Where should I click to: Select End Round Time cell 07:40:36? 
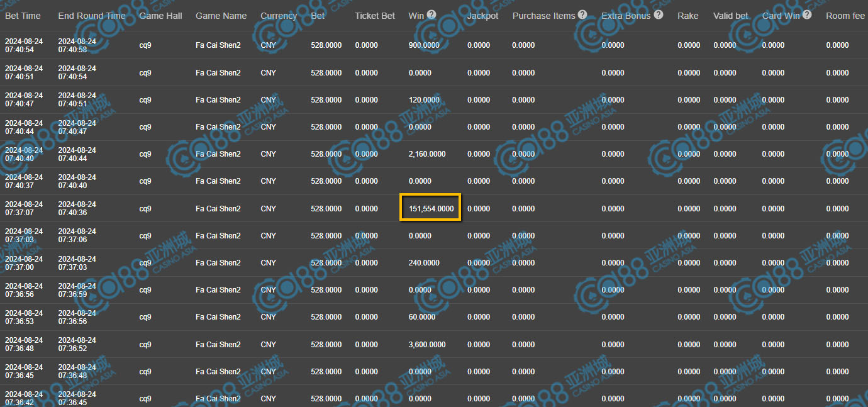77,209
